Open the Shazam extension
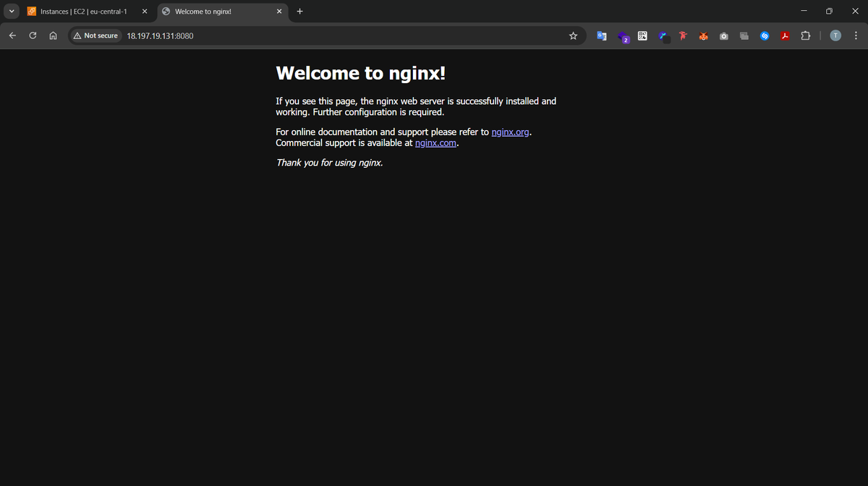 click(x=764, y=35)
